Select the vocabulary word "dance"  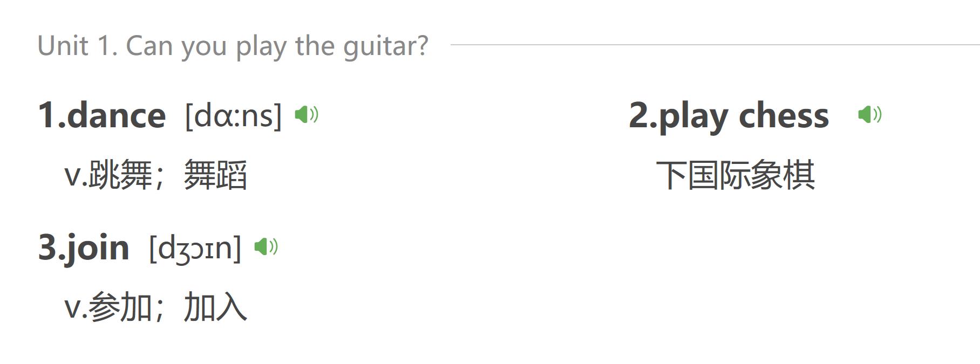click(116, 115)
